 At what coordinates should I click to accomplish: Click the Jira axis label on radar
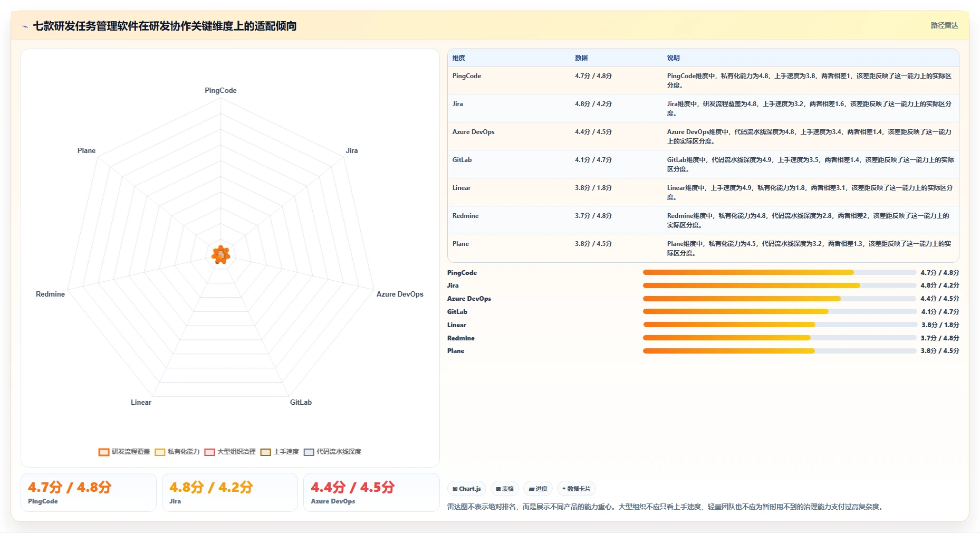tap(352, 151)
